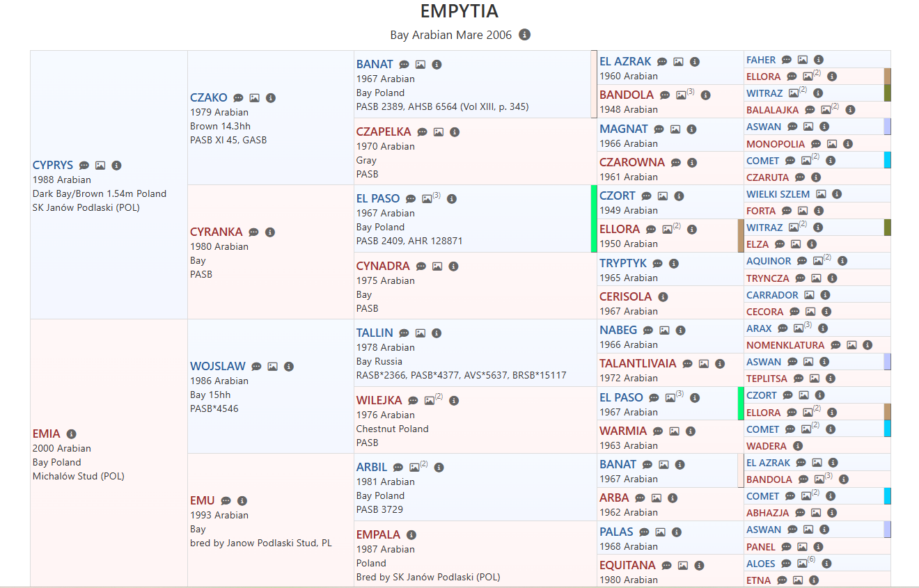The height and width of the screenshot is (588, 919).
Task: Open the info icon next to CERISOLA
Action: click(x=663, y=296)
